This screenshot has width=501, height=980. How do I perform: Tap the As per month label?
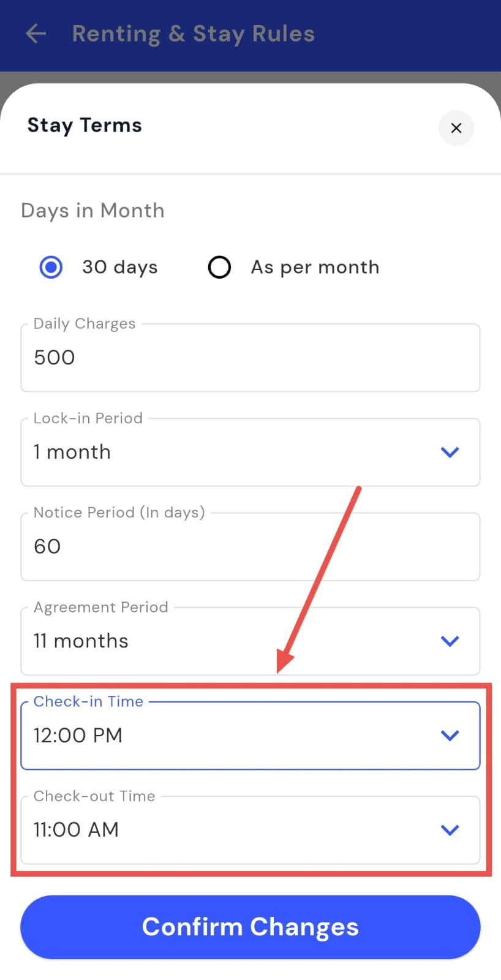pos(315,267)
